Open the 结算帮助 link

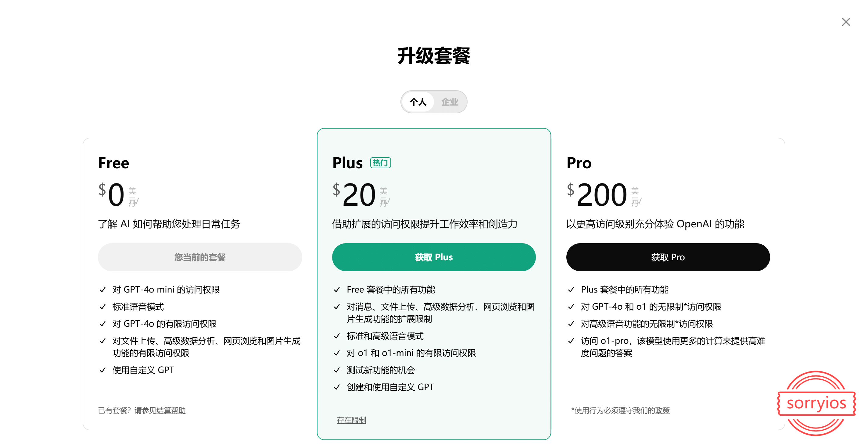pos(171,410)
